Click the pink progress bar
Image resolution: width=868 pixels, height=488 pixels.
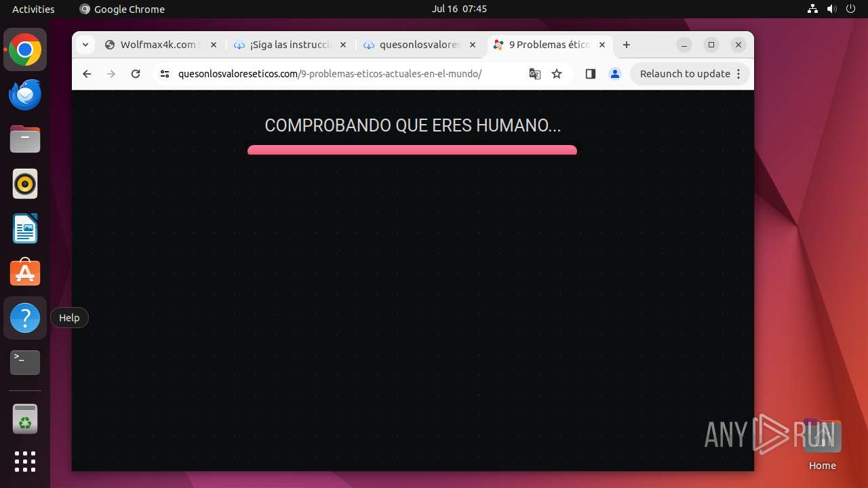coord(412,150)
